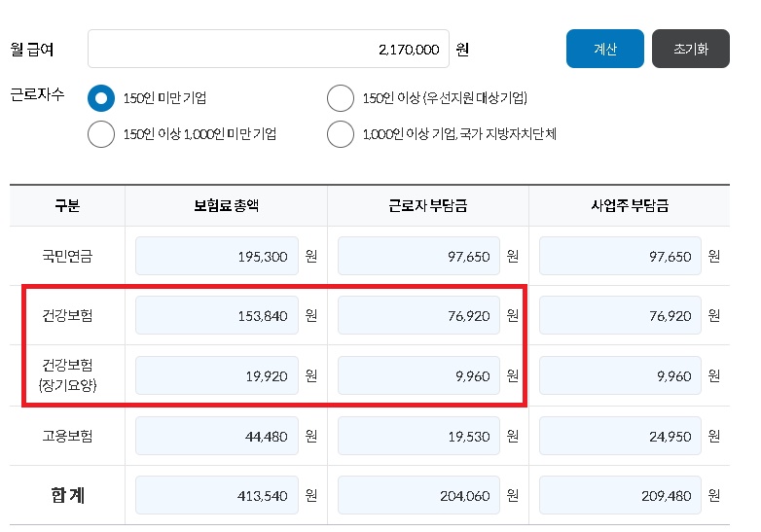Click 고용보험 사업주 부담금 24,950 field
Viewport: 761px width, 532px height.
tap(619, 436)
